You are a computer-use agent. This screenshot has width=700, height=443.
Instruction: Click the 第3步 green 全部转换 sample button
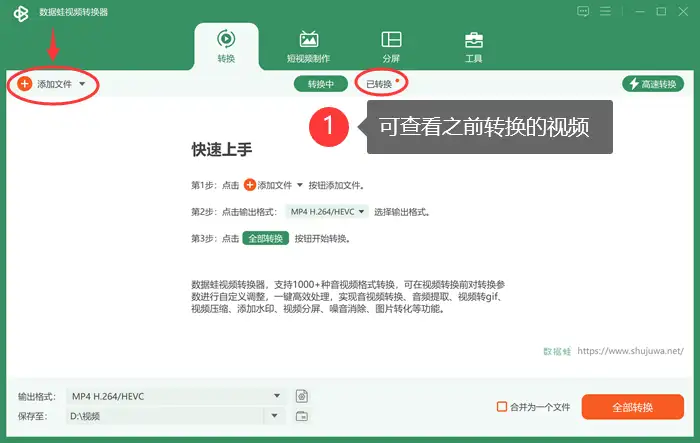click(x=266, y=238)
